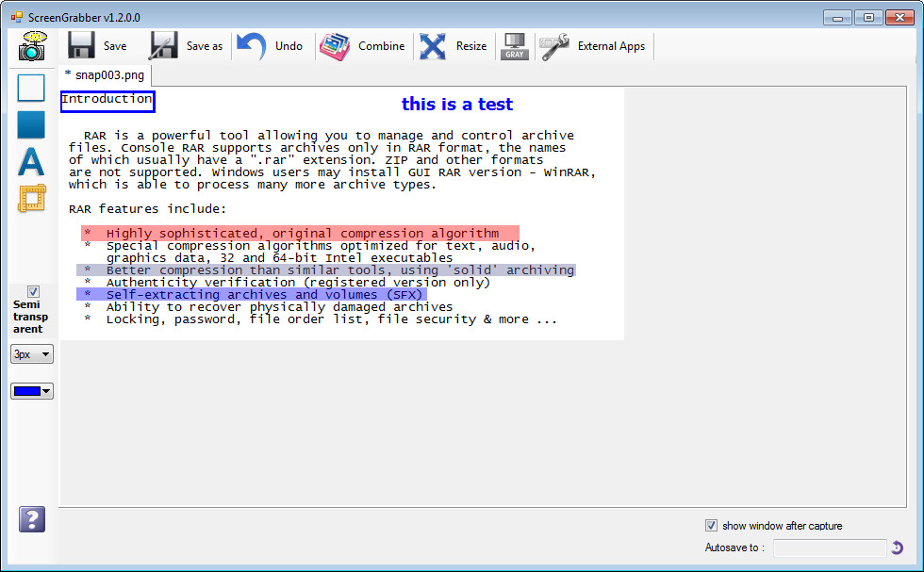The image size is (924, 572).
Task: Open help question mark icon
Action: (x=32, y=519)
